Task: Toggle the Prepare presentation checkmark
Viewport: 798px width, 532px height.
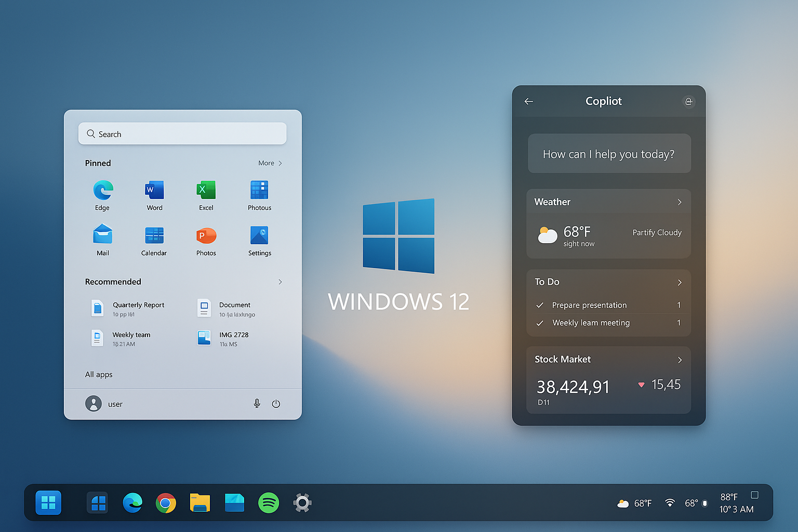Action: pos(540,305)
